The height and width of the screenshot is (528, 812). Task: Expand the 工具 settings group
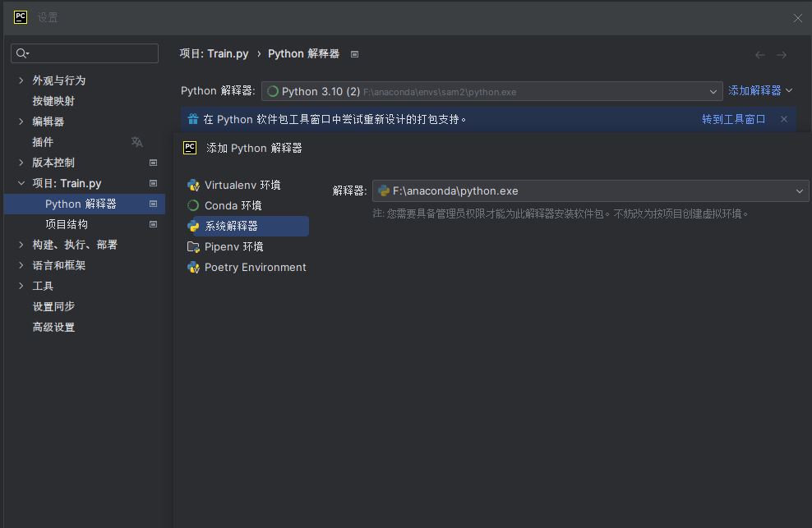(x=21, y=286)
